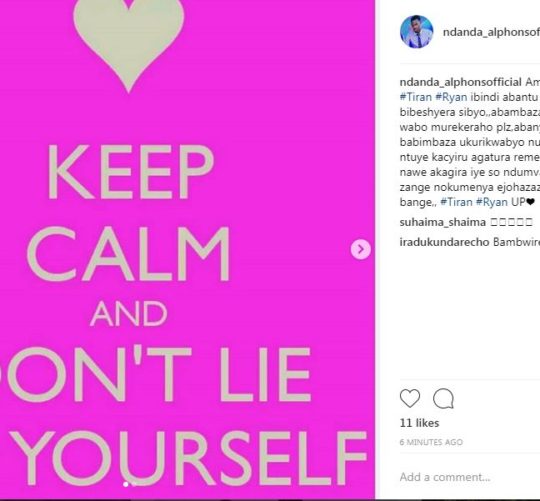Click the heart graphic on the poster

[129, 43]
